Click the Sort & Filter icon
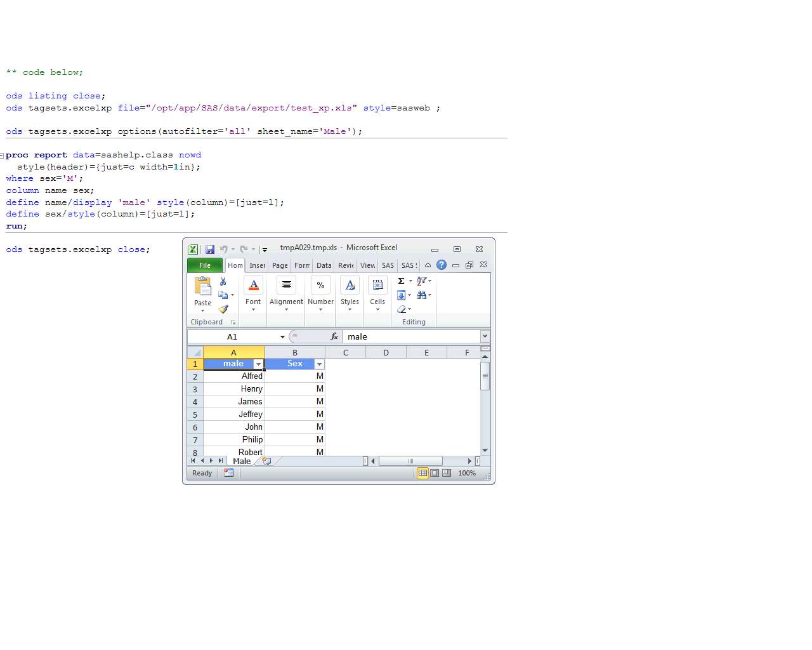Screen dimensions: 812x650 point(422,281)
